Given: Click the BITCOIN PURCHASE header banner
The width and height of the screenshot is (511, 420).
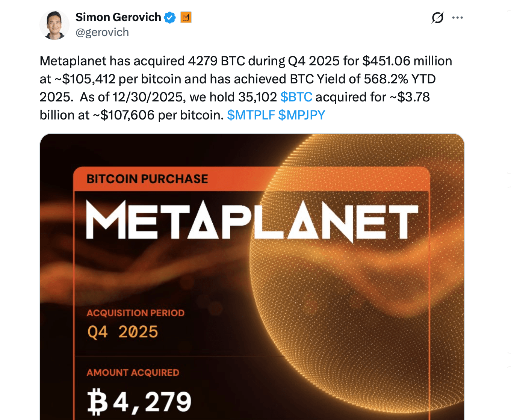Looking at the screenshot, I should click(x=148, y=179).
